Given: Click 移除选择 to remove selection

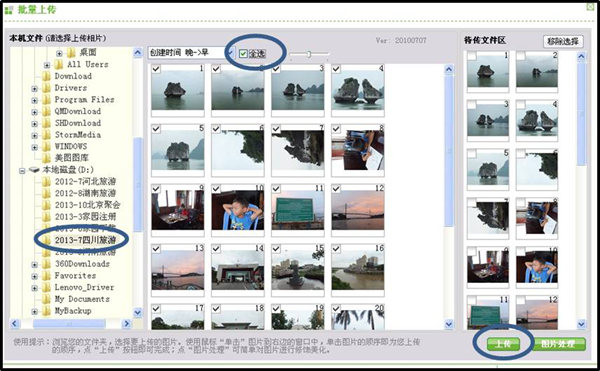Looking at the screenshot, I should point(563,41).
